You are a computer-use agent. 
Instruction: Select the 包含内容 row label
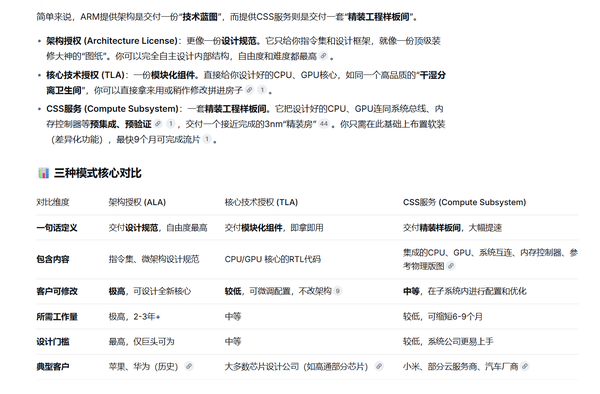tap(53, 259)
